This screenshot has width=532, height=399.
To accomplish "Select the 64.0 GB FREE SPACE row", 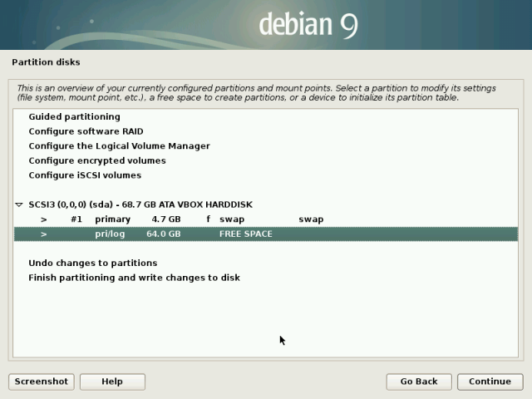I will click(266, 234).
